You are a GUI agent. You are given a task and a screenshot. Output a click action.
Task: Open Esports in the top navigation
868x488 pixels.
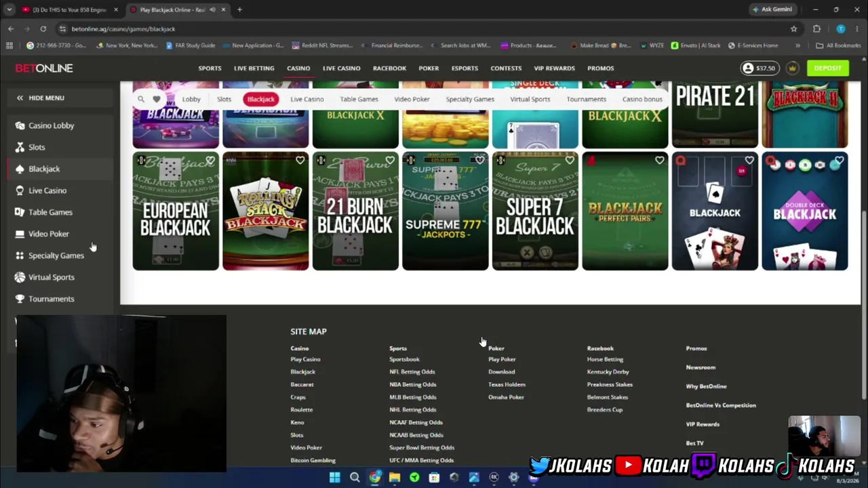[465, 68]
